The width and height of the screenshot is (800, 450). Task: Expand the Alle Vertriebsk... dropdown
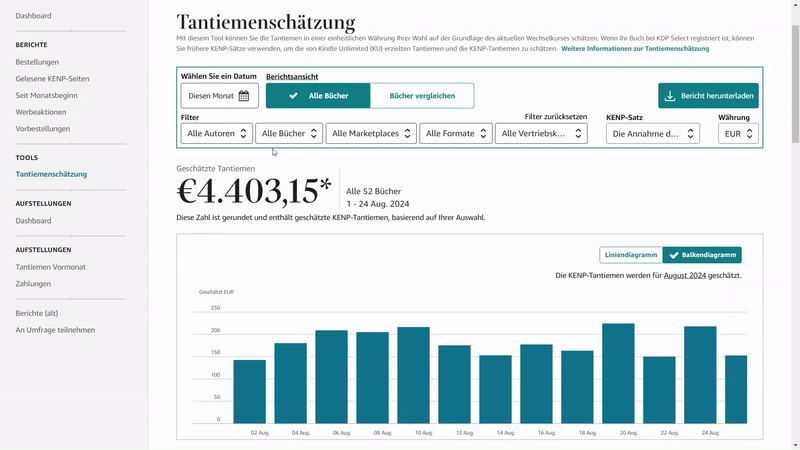pos(541,134)
